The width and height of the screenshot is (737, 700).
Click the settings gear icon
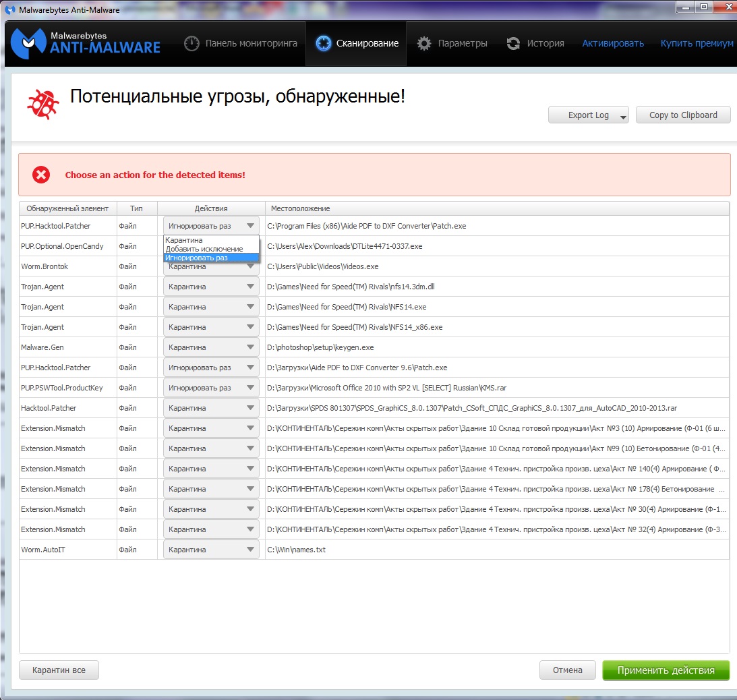point(424,43)
